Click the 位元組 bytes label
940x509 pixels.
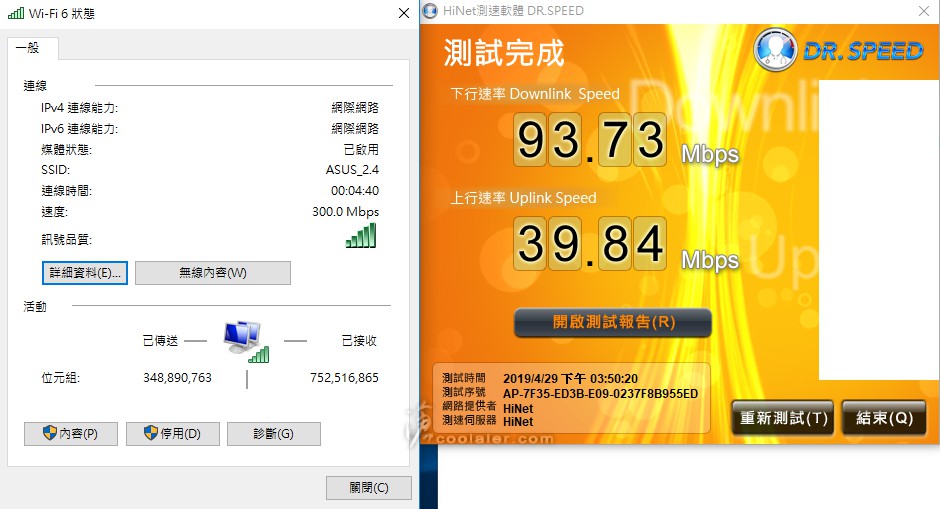[60, 378]
